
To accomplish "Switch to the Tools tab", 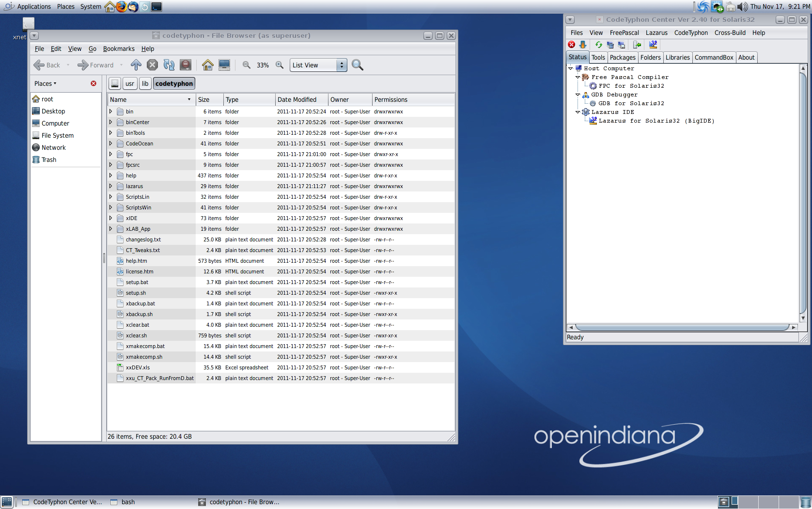I will pyautogui.click(x=598, y=57).
